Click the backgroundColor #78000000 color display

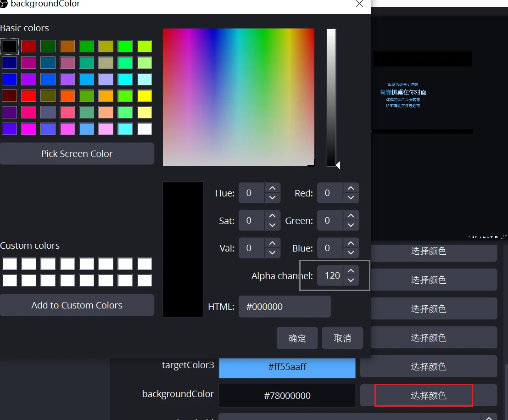(287, 395)
